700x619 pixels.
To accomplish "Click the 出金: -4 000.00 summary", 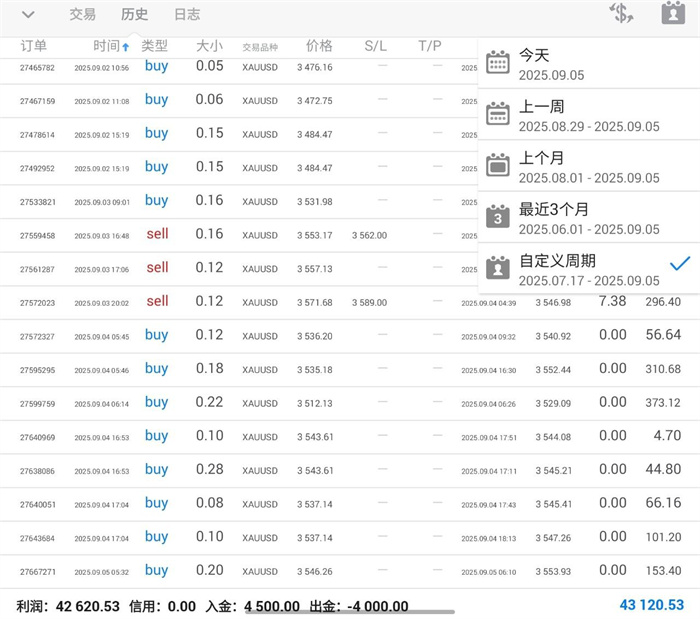I will coord(359,606).
